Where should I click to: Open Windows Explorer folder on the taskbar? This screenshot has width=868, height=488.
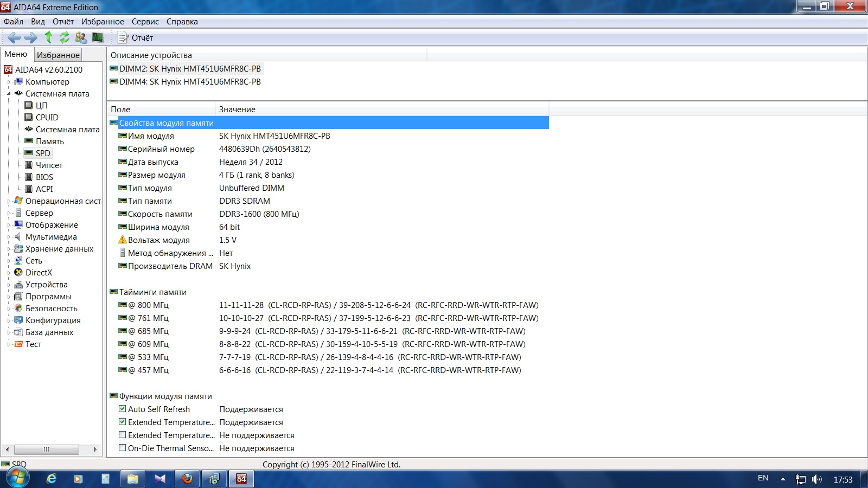coord(133,479)
